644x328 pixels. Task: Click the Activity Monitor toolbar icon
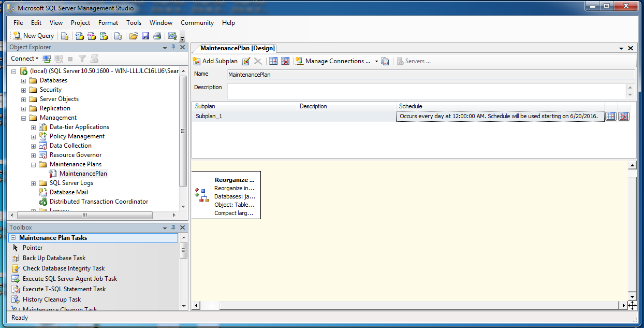click(x=172, y=36)
